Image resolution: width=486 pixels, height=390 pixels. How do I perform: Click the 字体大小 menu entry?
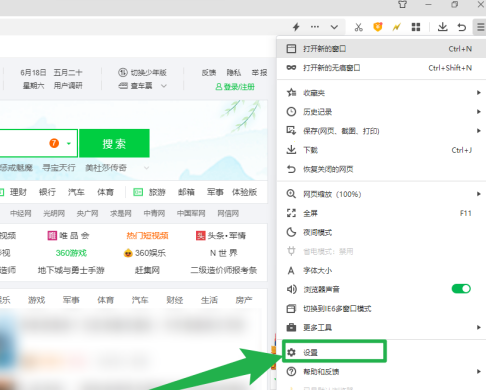pyautogui.click(x=381, y=270)
